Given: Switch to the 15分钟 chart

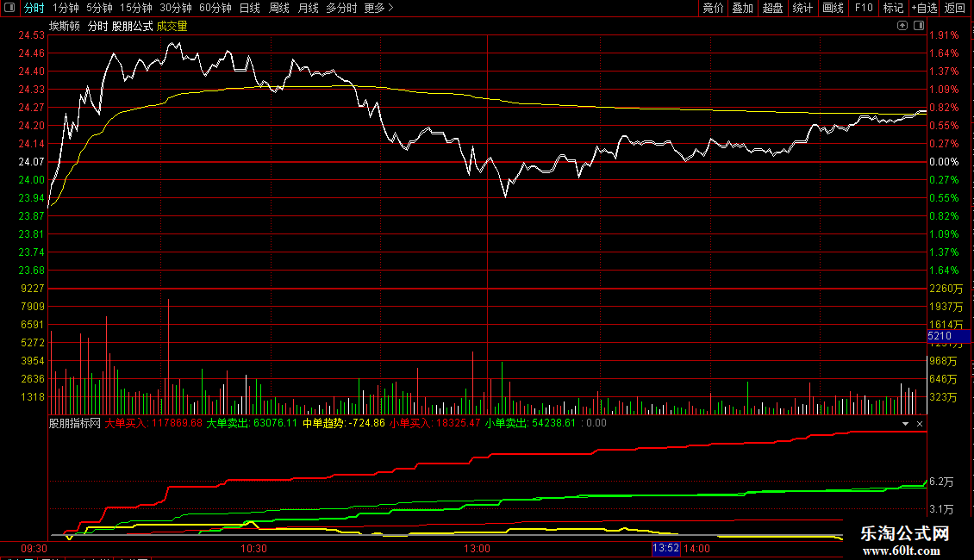Looking at the screenshot, I should point(136,8).
